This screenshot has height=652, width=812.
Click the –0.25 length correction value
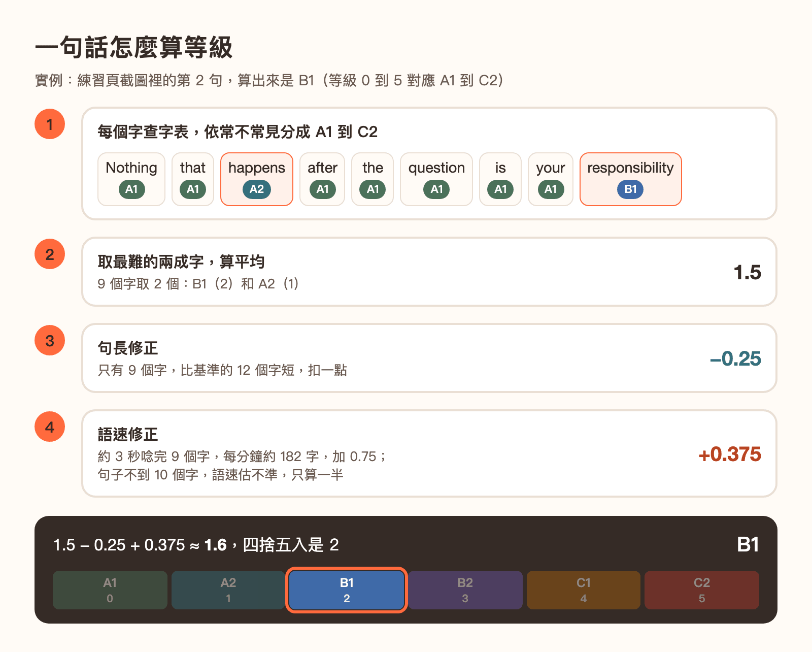(735, 359)
